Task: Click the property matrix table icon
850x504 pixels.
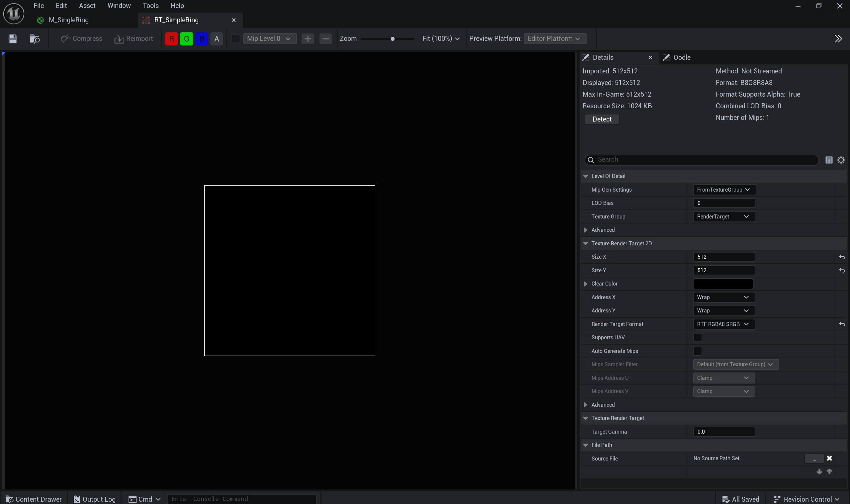Action: pyautogui.click(x=829, y=160)
